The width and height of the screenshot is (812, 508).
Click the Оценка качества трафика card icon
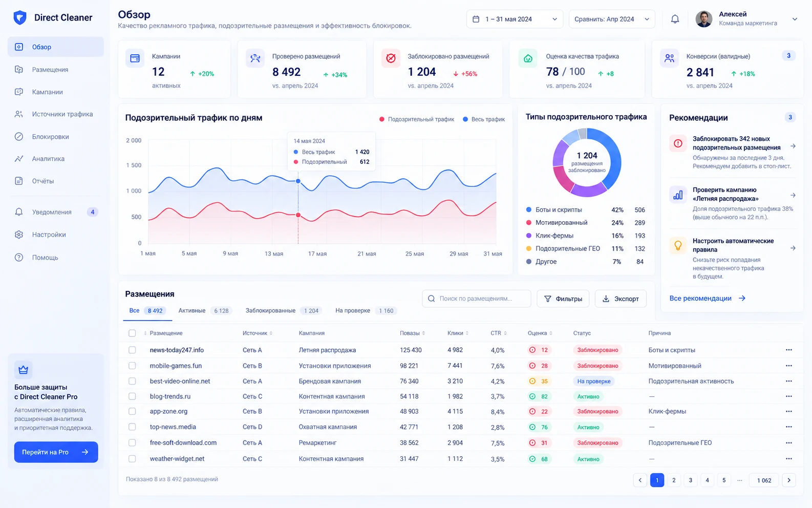point(528,58)
